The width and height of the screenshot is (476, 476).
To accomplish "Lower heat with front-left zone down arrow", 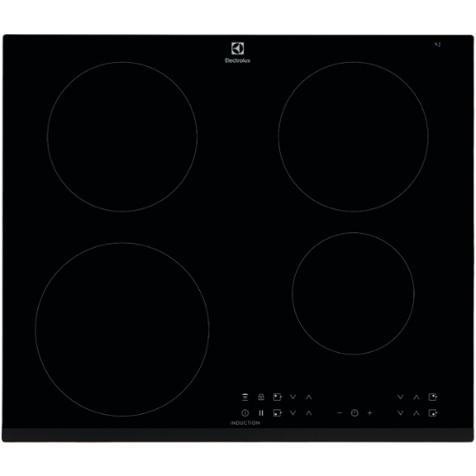I will click(293, 413).
